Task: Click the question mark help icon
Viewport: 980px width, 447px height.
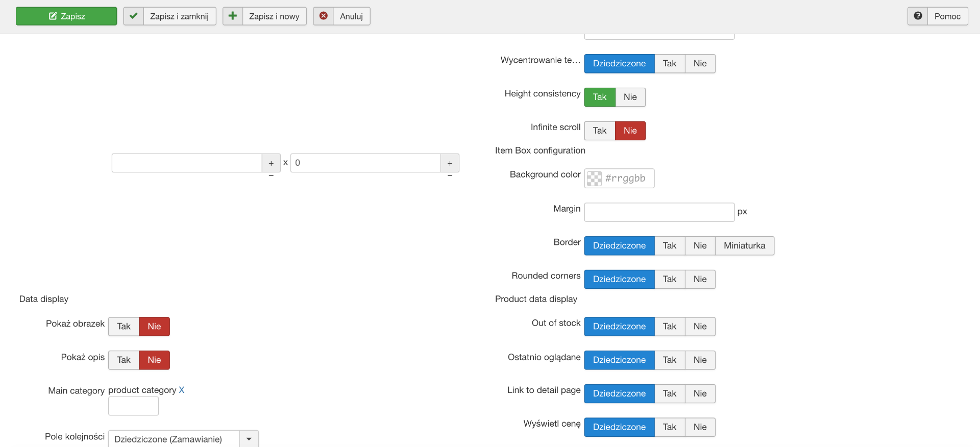Action: (917, 16)
